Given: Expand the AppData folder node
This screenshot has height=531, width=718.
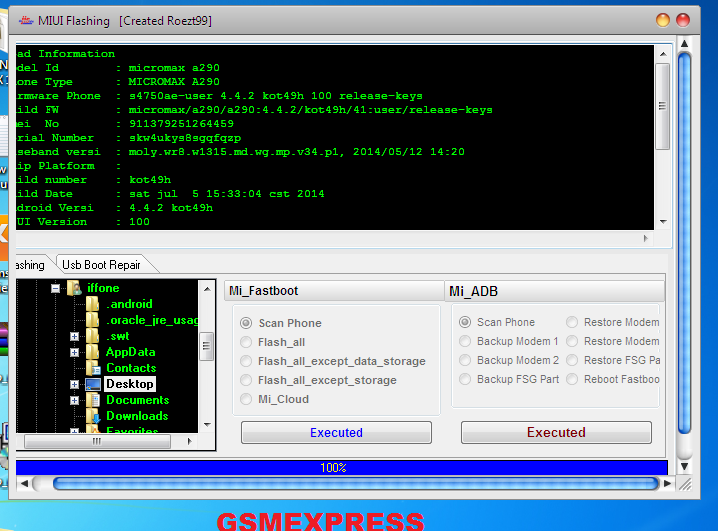Looking at the screenshot, I should [x=74, y=352].
